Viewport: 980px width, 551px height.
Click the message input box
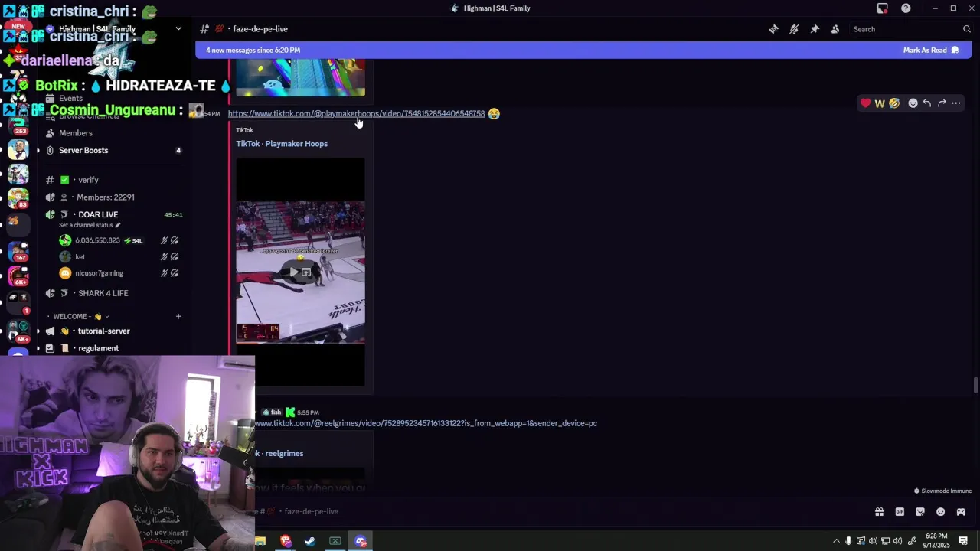click(563, 511)
